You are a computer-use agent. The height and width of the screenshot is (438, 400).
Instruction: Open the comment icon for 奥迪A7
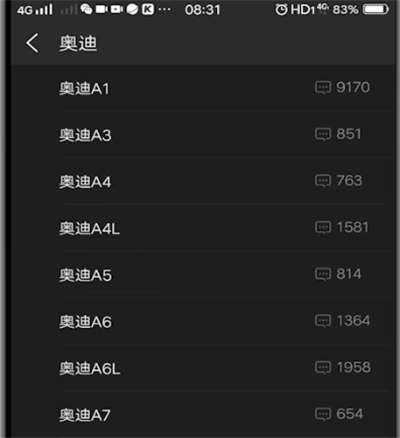coord(323,414)
